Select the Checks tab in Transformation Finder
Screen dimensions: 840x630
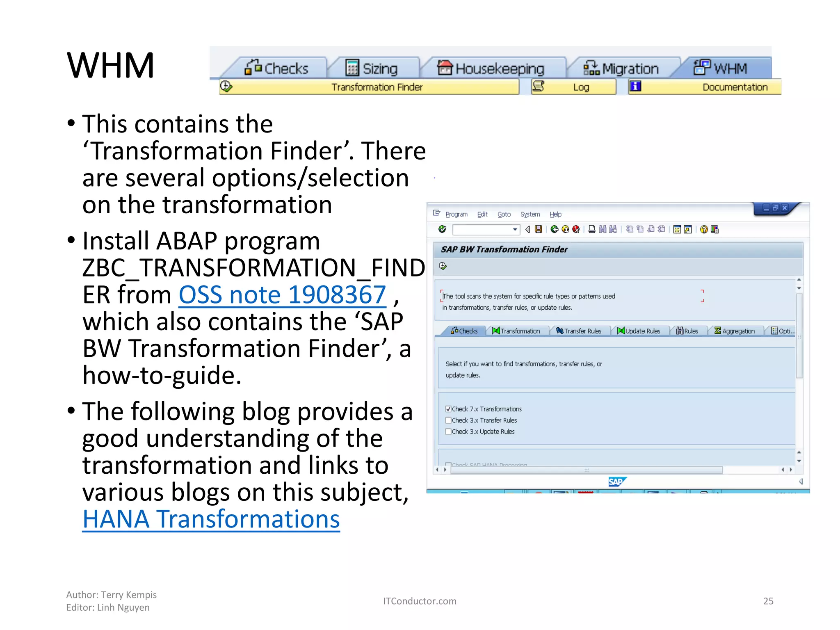464,331
